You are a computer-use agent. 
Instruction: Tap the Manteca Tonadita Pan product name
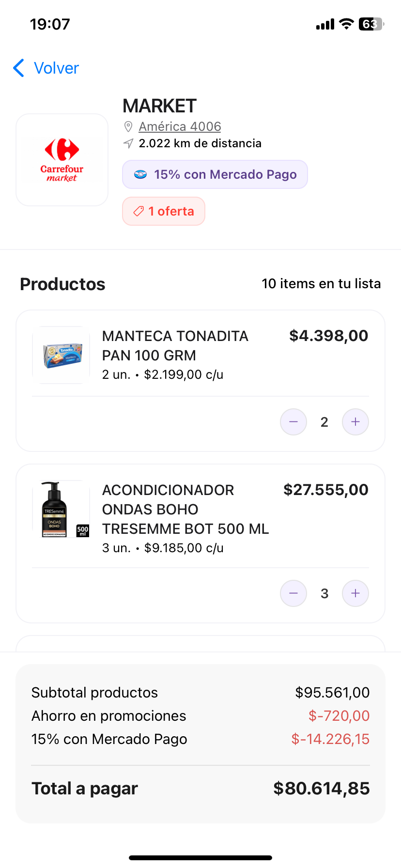(x=175, y=345)
